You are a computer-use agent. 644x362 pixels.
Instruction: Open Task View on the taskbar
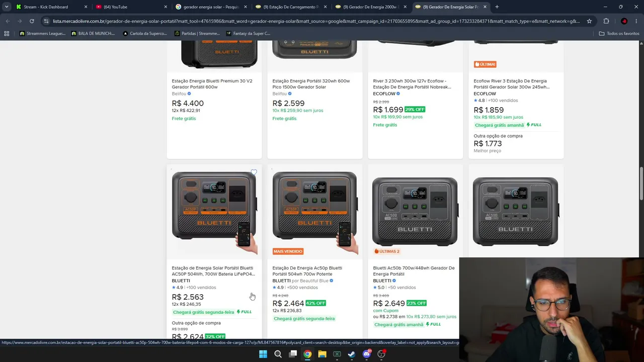pos(293,354)
